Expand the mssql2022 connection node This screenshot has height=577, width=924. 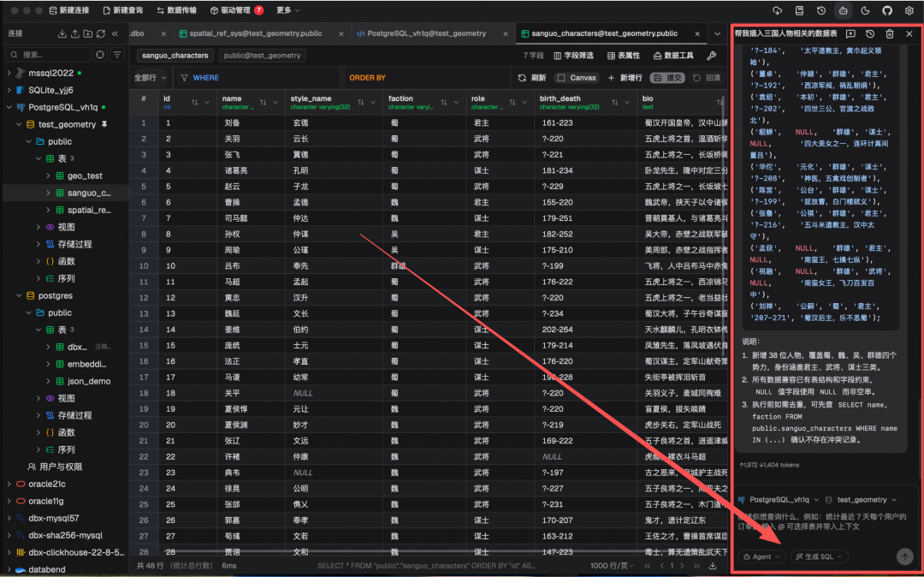click(9, 73)
